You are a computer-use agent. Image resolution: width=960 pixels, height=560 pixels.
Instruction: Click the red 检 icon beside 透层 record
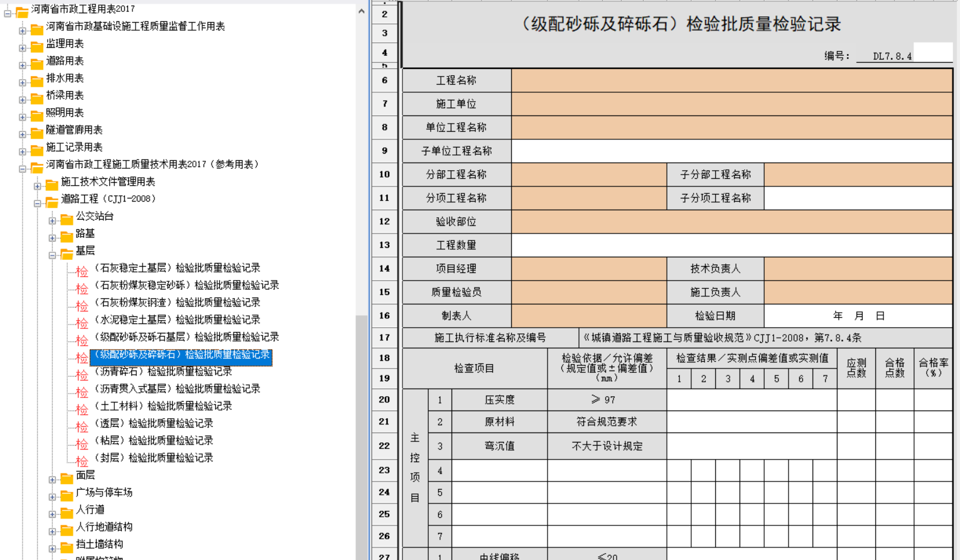pyautogui.click(x=82, y=427)
